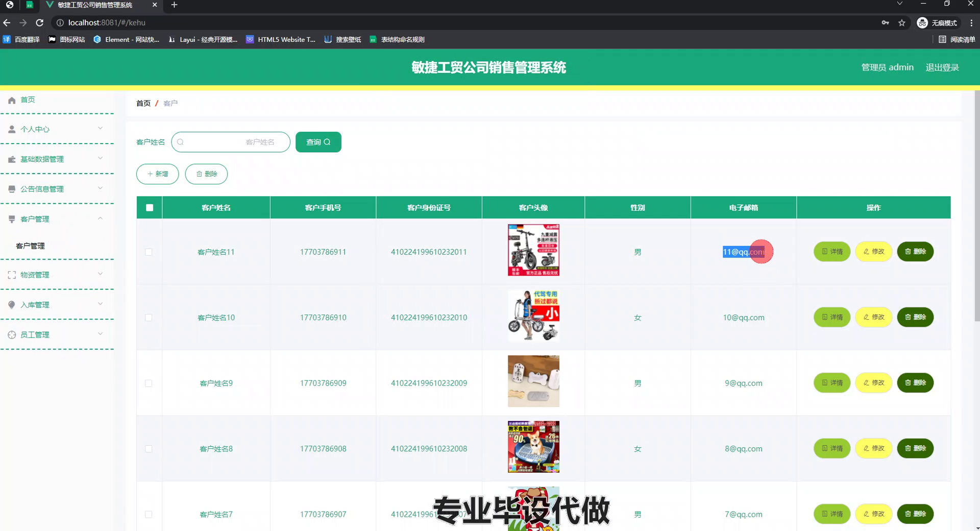980x531 pixels.
Task: Open browser three-dot menu
Action: pyautogui.click(x=971, y=22)
